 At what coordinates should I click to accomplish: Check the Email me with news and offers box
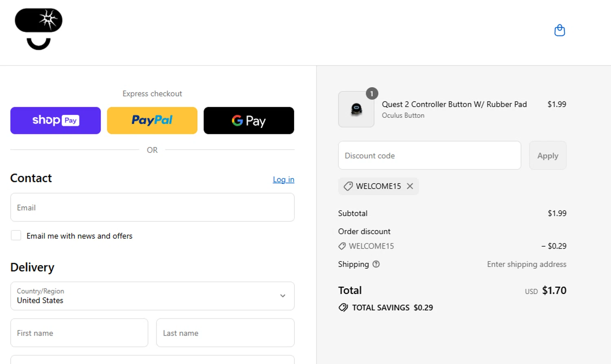pyautogui.click(x=16, y=235)
